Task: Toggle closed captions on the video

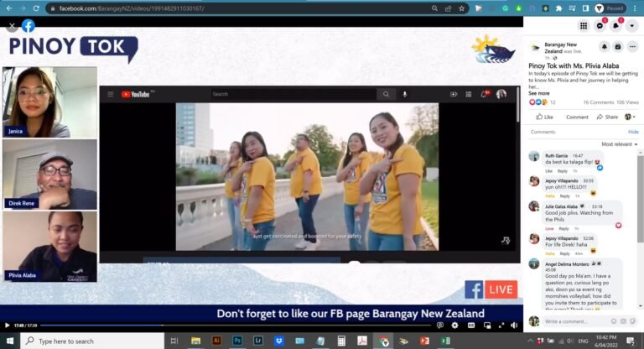Action: pos(471,326)
